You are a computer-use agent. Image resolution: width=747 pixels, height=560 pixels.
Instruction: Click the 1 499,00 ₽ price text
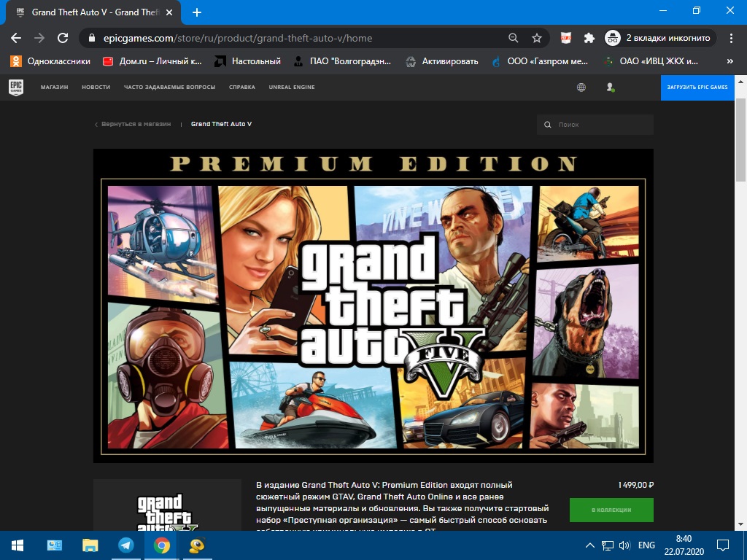[636, 485]
